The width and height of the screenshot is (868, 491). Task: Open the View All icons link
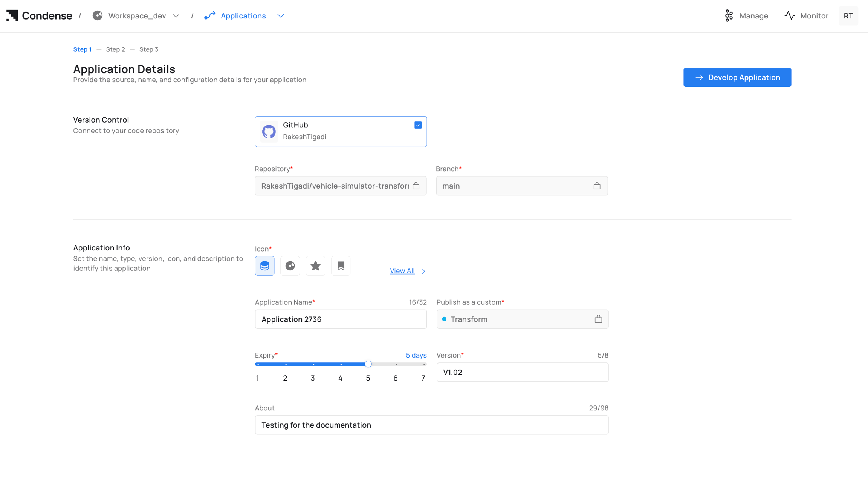[402, 271]
